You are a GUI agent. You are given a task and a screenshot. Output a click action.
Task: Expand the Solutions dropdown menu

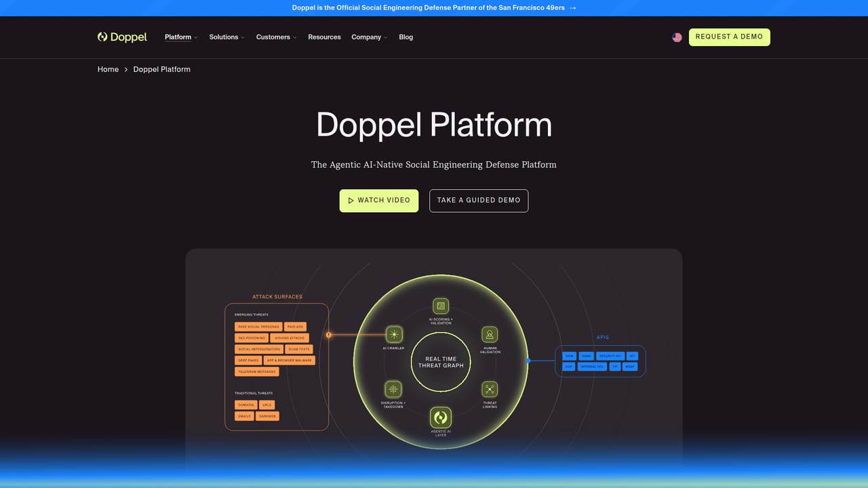pos(226,37)
